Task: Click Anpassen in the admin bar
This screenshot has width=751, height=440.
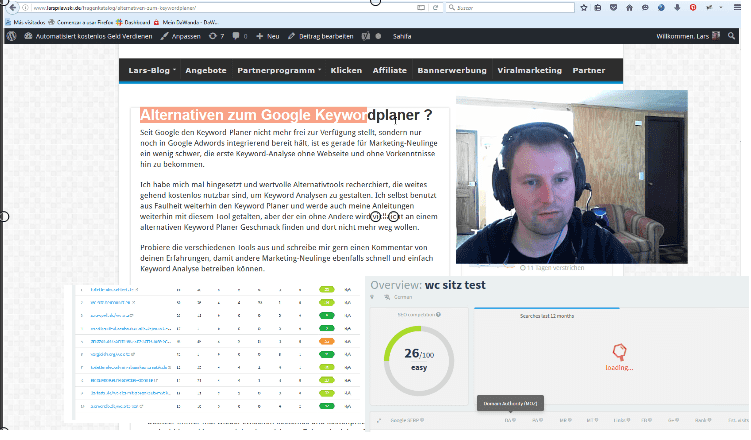Action: coord(181,36)
